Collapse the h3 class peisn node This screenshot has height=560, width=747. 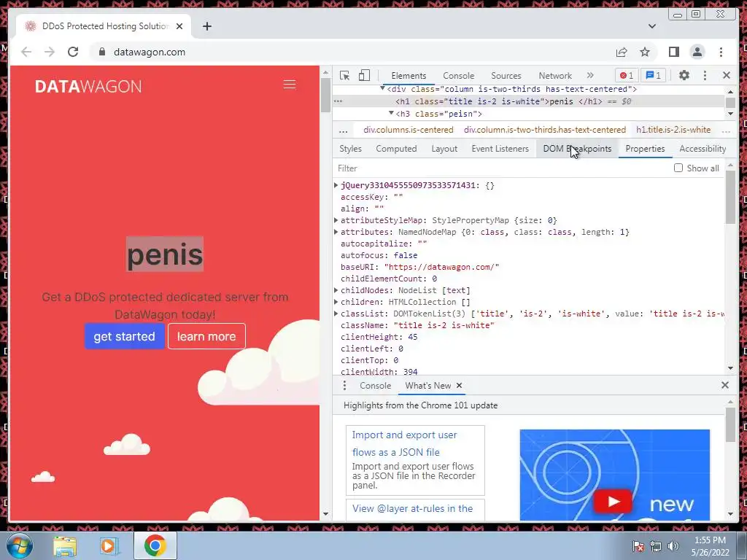coord(391,113)
